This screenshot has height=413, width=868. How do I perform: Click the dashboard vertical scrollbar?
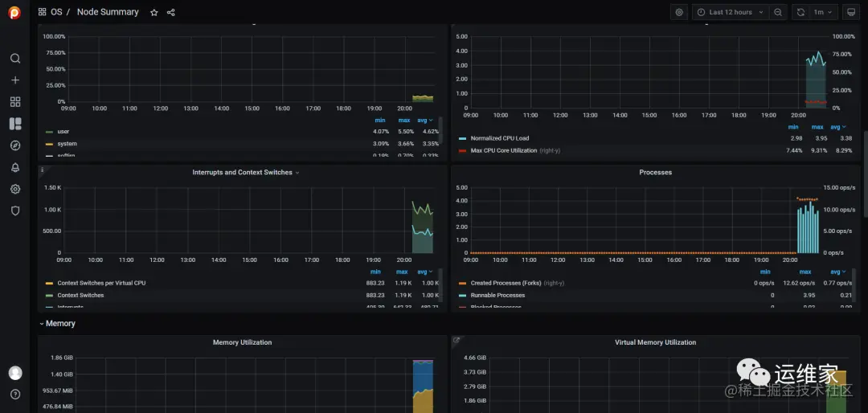click(x=866, y=174)
